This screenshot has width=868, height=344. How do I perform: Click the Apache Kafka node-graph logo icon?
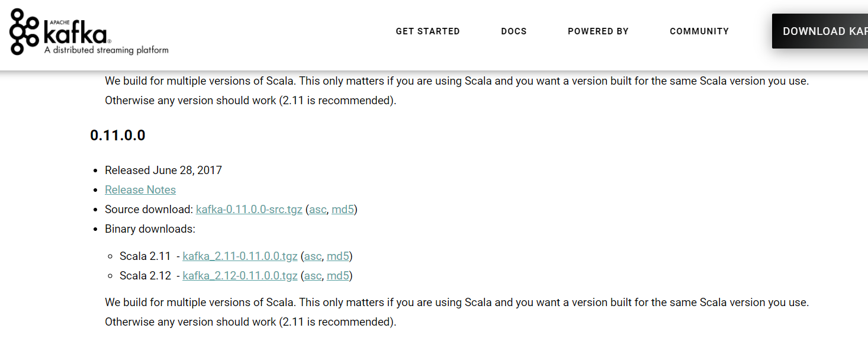click(25, 31)
